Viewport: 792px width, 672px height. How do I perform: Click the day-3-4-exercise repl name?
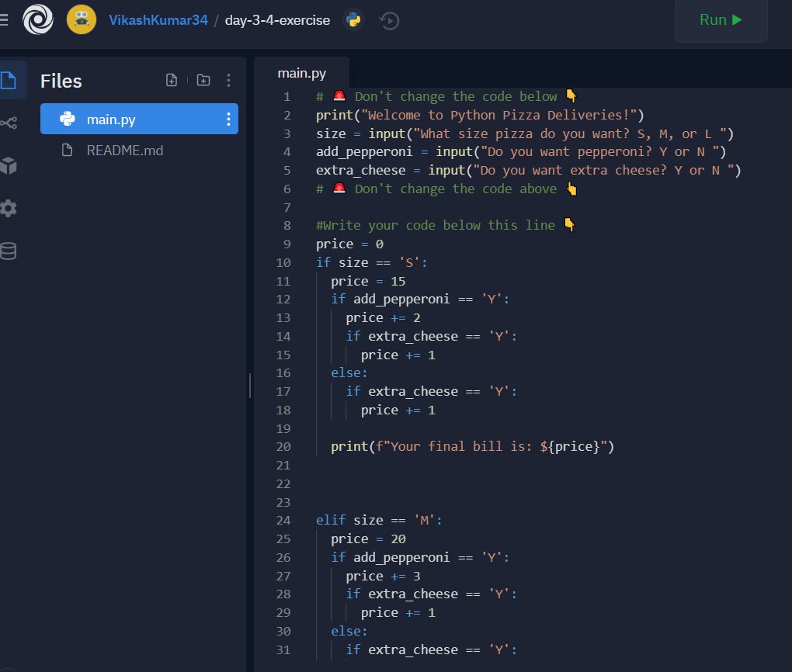(277, 20)
